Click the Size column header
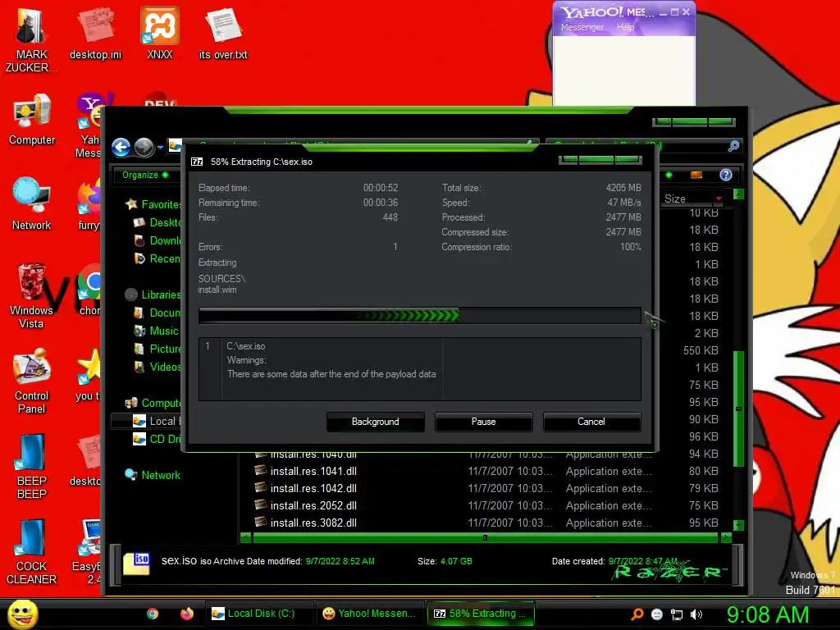 [x=687, y=199]
